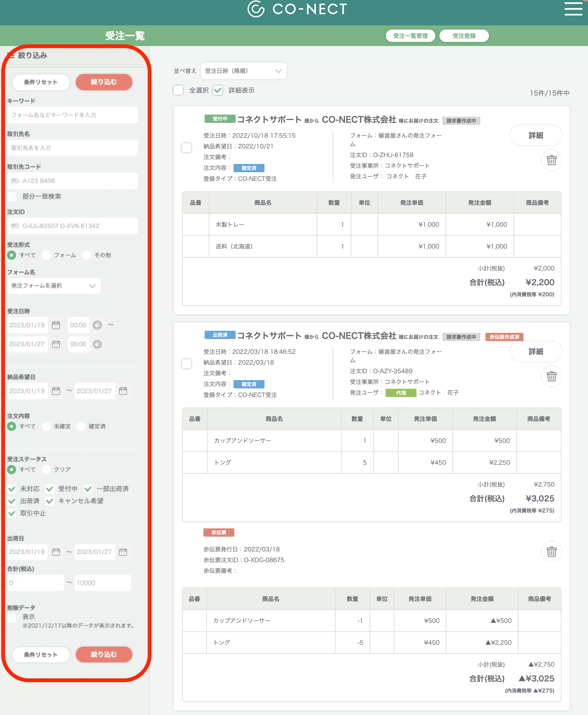Click the CO-NECT logo

[297, 9]
